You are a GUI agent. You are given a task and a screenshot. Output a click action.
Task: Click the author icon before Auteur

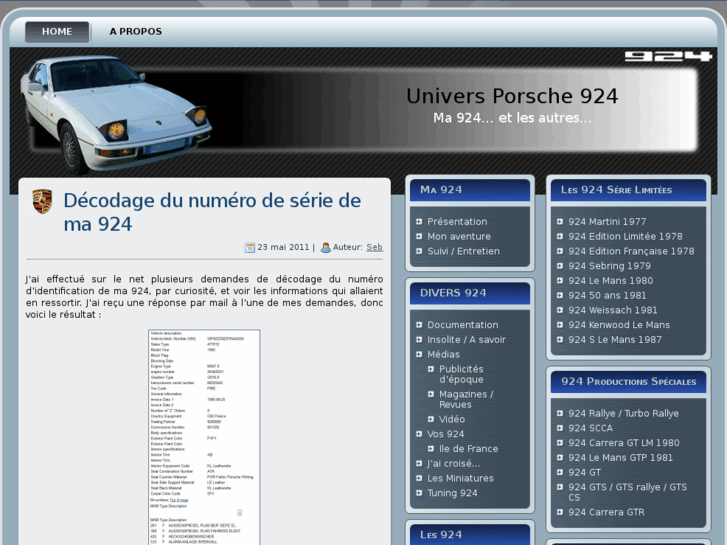325,247
